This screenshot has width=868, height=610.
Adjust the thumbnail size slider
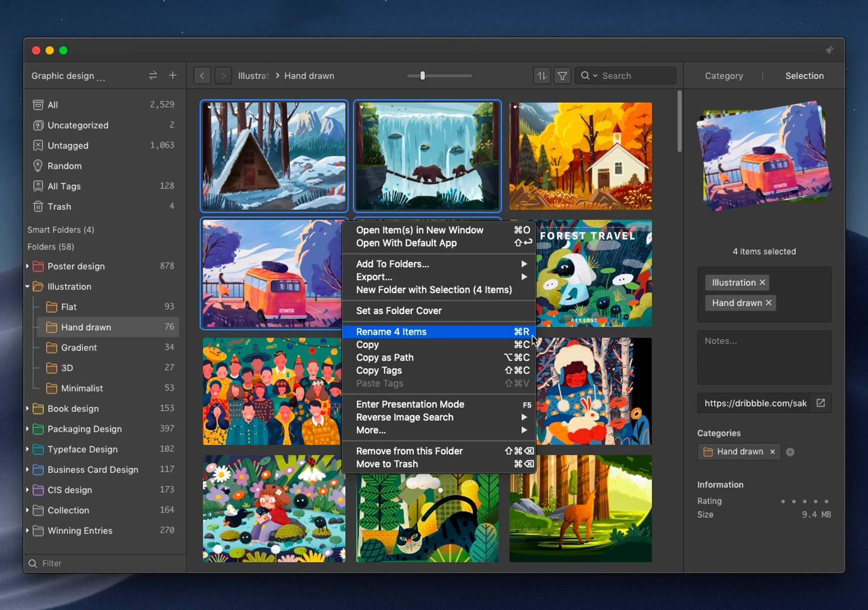[x=422, y=75]
